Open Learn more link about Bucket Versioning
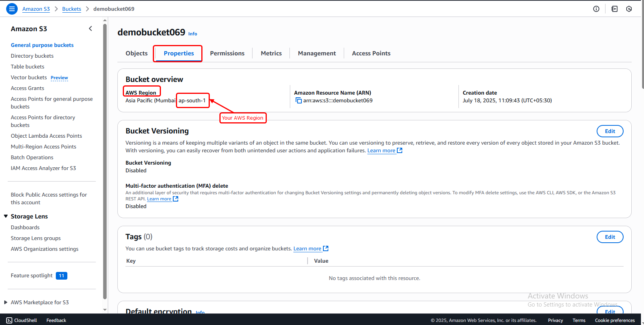The image size is (644, 325). pyautogui.click(x=381, y=150)
